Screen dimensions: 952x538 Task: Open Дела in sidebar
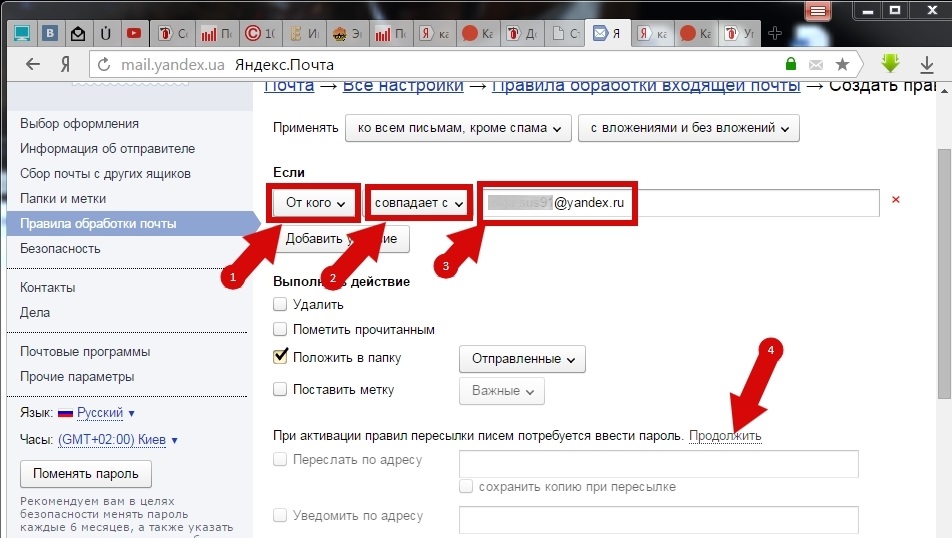(x=35, y=312)
